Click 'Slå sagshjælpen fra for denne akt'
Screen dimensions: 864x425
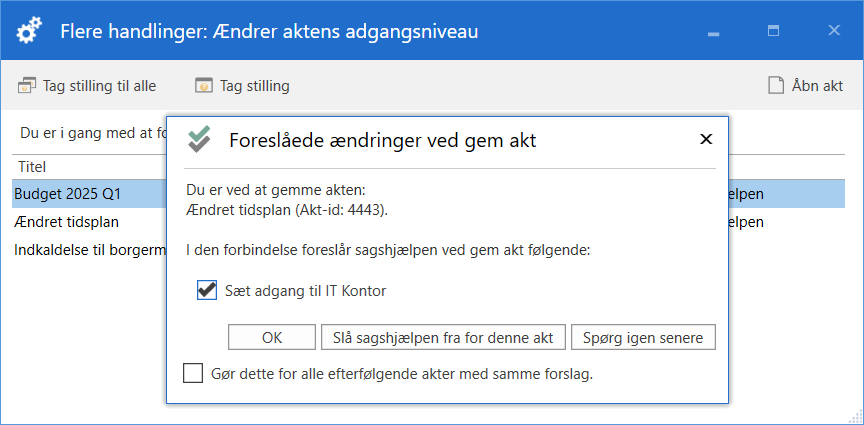tap(443, 337)
